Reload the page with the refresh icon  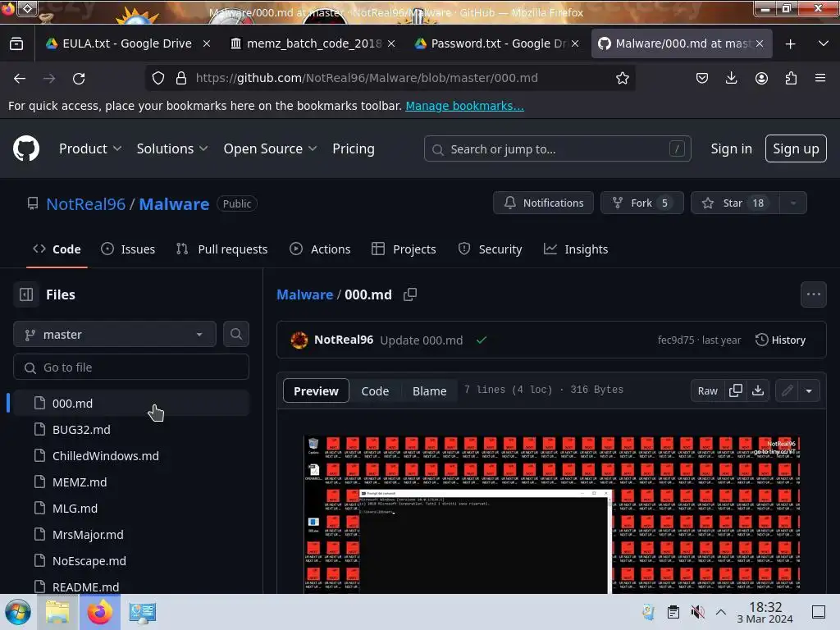coord(79,78)
